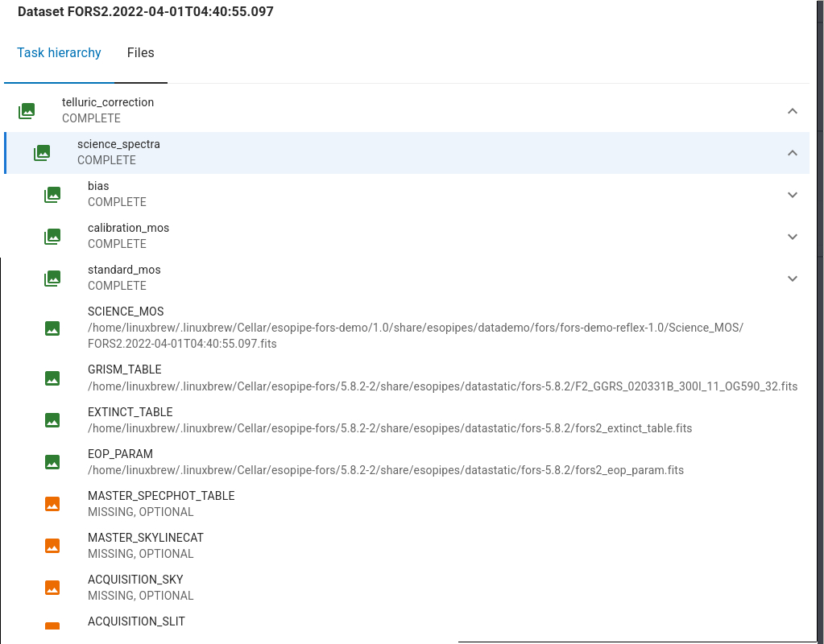Select the telluric_correction row
824x644 pixels.
[x=407, y=111]
